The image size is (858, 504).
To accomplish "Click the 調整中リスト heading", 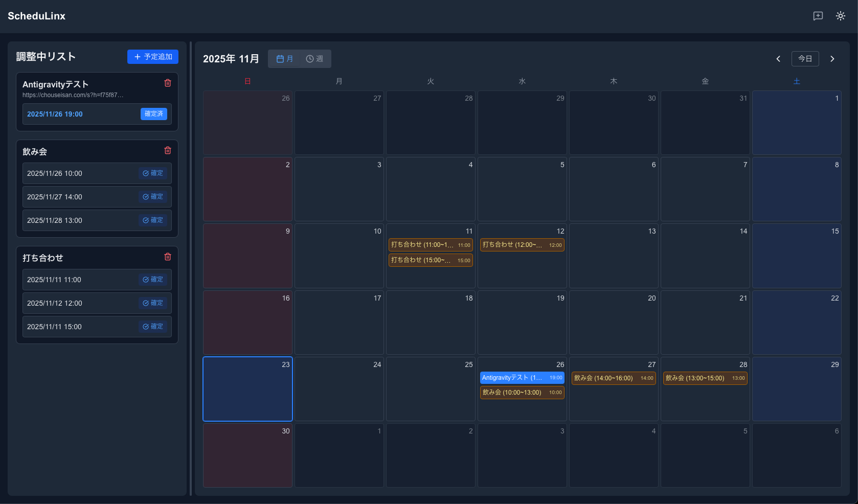I will pyautogui.click(x=46, y=57).
